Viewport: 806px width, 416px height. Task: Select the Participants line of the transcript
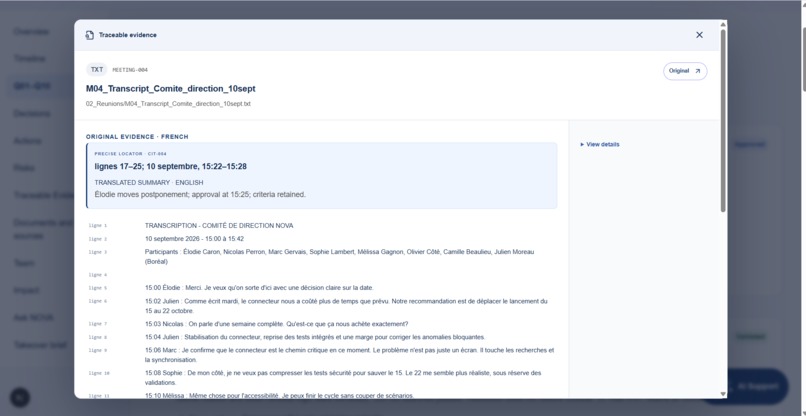pos(339,257)
